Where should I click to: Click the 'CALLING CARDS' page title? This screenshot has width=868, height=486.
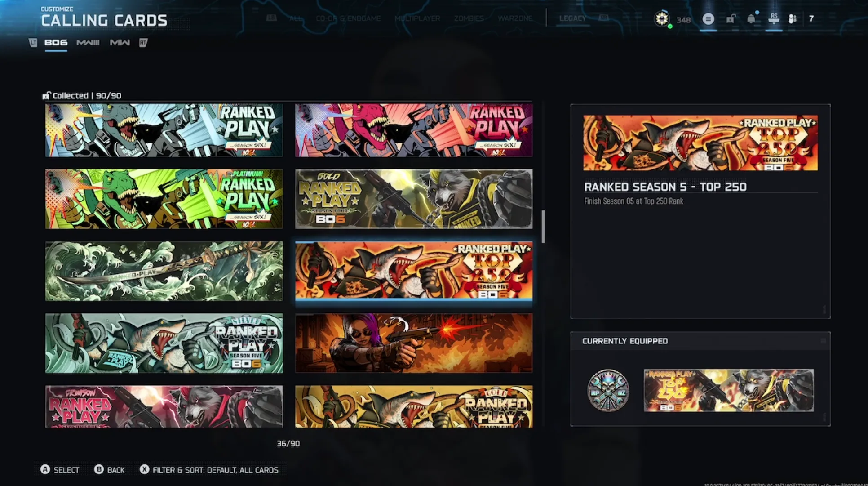coord(104,21)
